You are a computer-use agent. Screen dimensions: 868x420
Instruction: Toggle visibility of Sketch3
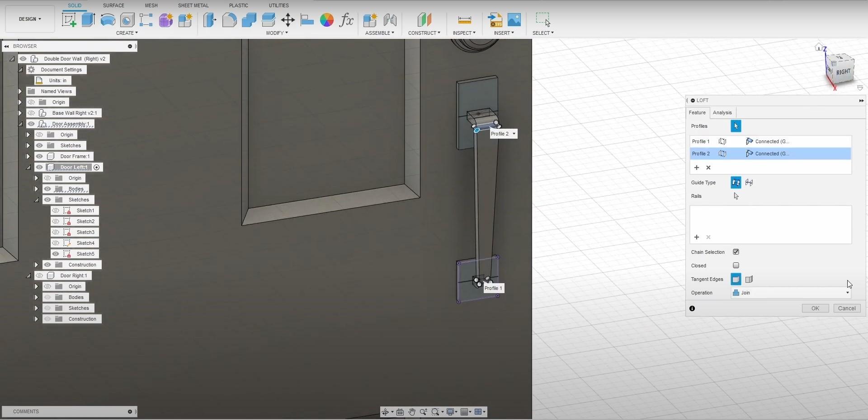[x=56, y=232]
